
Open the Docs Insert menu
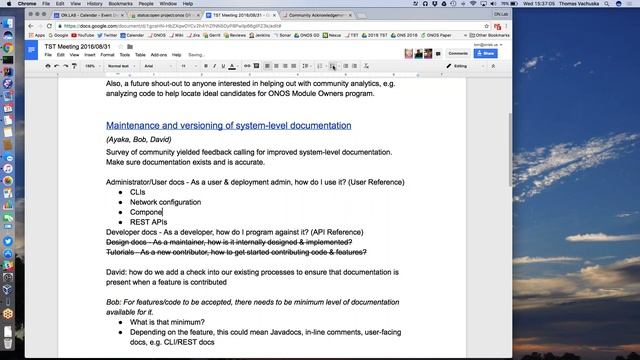point(90,55)
